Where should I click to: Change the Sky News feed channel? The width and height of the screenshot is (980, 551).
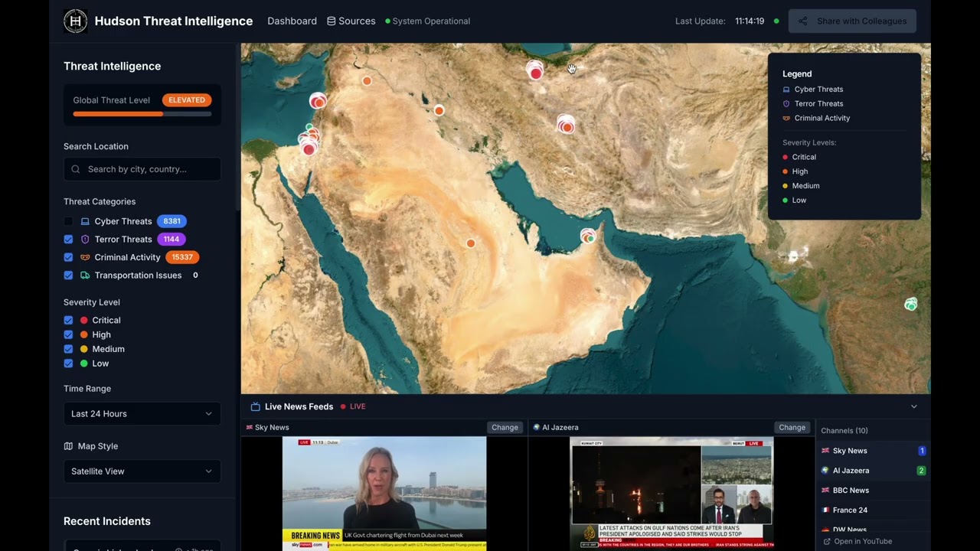click(505, 427)
